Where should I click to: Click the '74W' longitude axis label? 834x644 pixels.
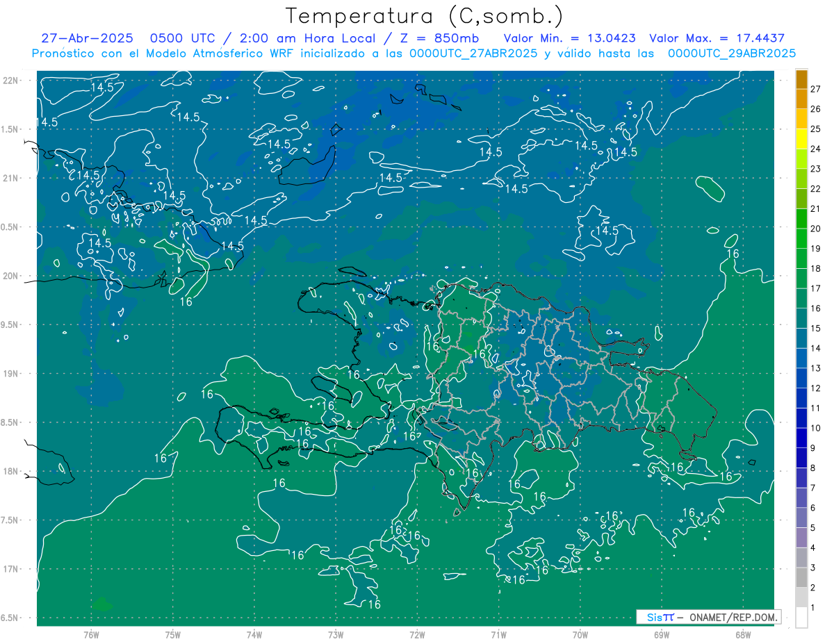coord(254,635)
